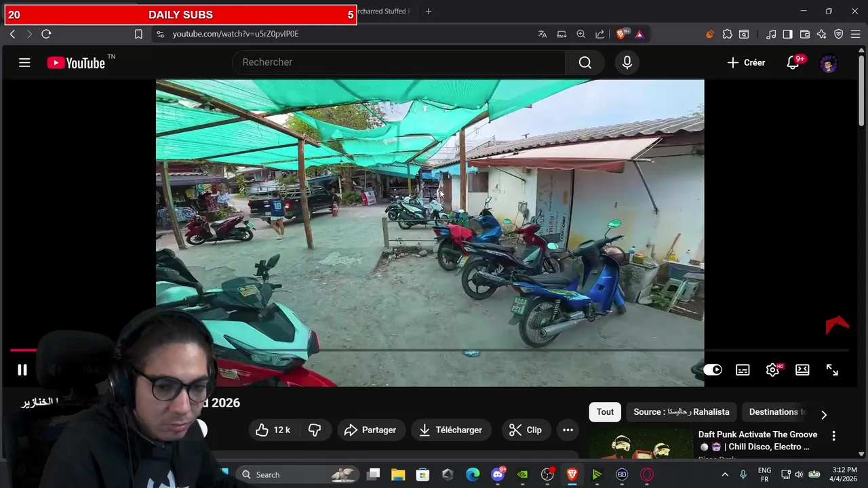Open Brave Shields lion icon
Viewport: 868px width, 488px height.
621,34
